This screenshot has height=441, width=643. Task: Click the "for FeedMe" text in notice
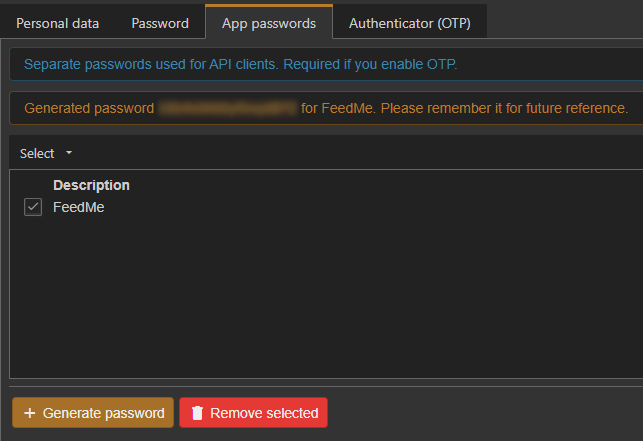click(333, 108)
